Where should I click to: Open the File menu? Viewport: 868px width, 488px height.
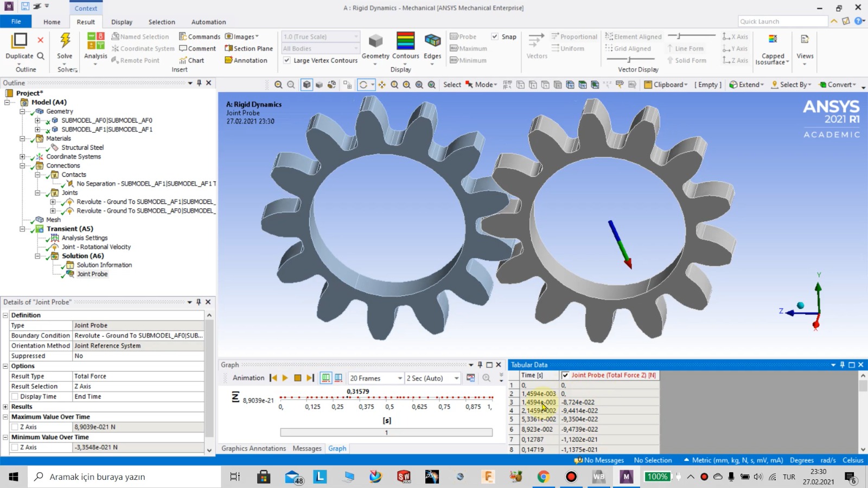coord(16,22)
